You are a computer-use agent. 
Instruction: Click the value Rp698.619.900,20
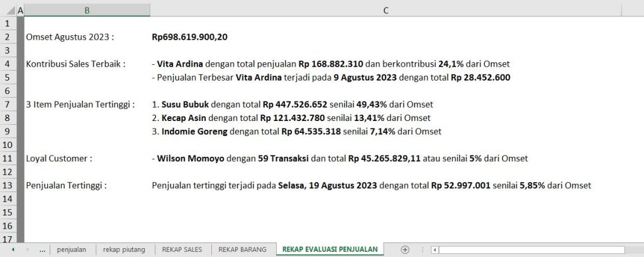[x=189, y=37]
